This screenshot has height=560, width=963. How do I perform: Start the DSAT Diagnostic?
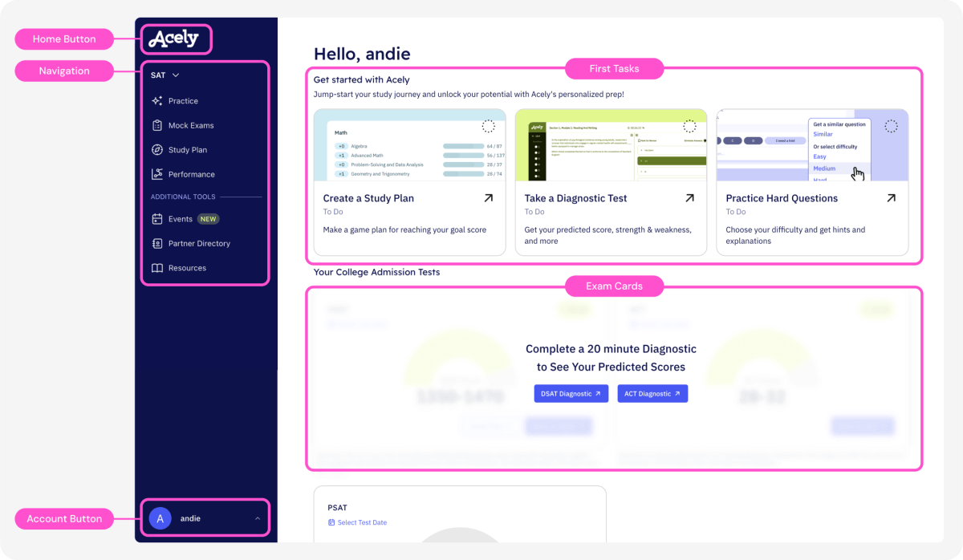[x=571, y=394]
